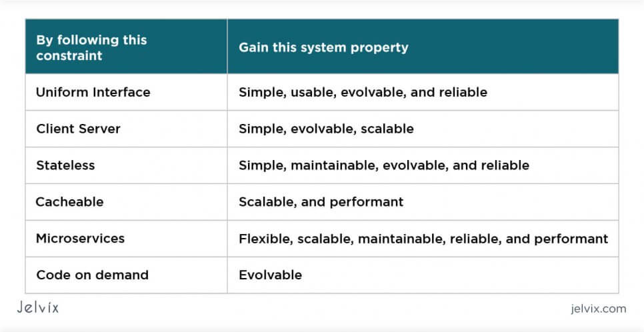The image size is (644, 332).
Task: Click the word 'usable' in Uniform Interface row
Action: pos(313,92)
